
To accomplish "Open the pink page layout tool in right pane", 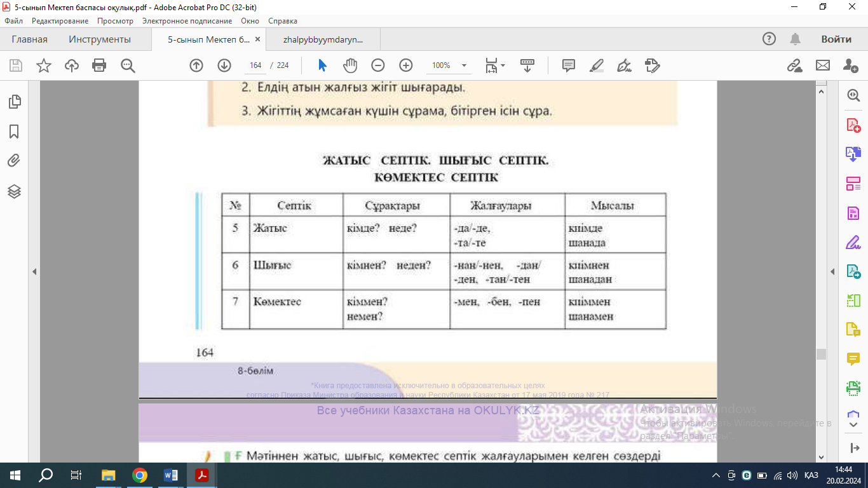I will click(x=853, y=184).
